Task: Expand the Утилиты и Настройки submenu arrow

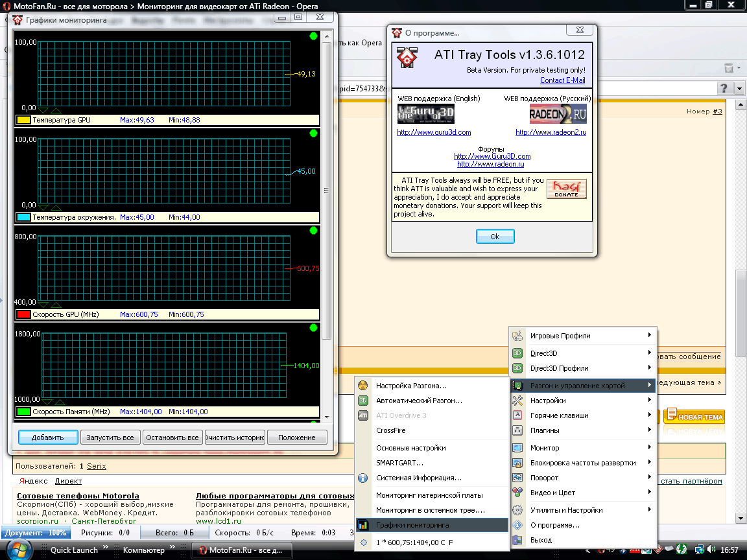Action: [x=649, y=509]
